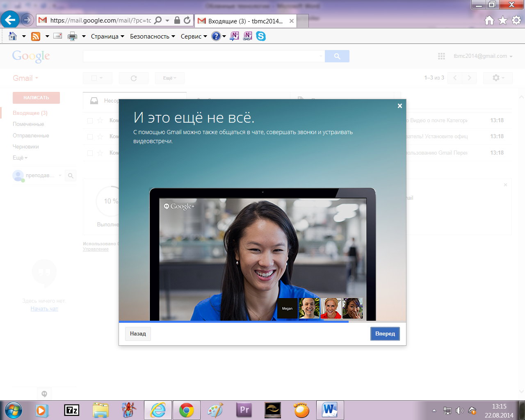Star the second email in the list
The height and width of the screenshot is (420, 525).
point(100,137)
